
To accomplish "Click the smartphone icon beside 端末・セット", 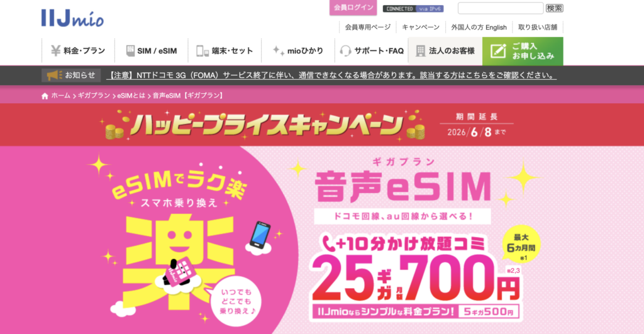I will (x=203, y=51).
